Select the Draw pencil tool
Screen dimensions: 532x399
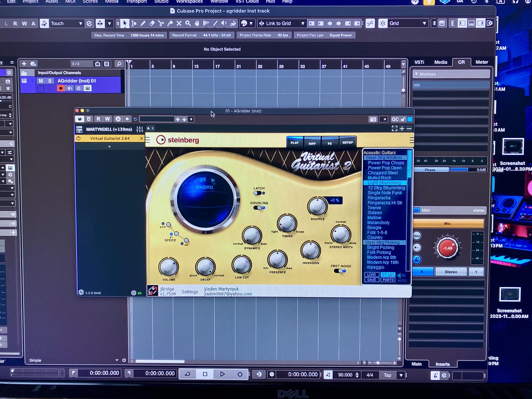(143, 23)
